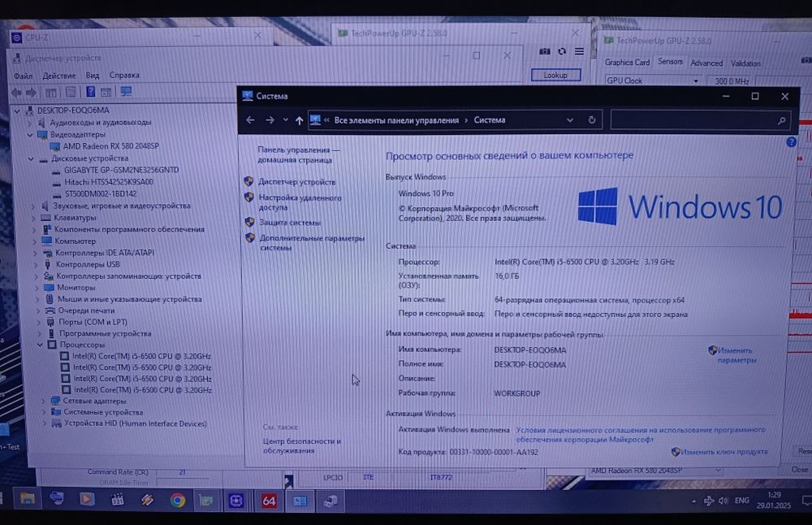
Task: Open File Explorer from the taskbar
Action: click(27, 499)
